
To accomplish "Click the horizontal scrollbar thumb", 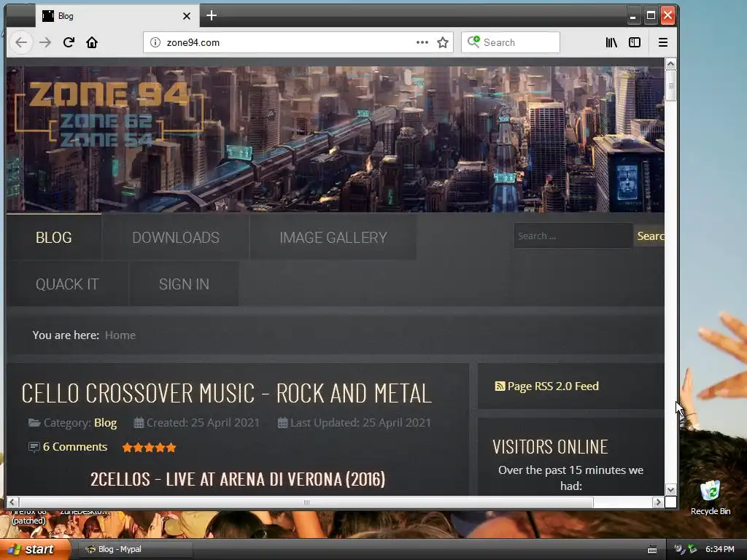I will point(306,502).
